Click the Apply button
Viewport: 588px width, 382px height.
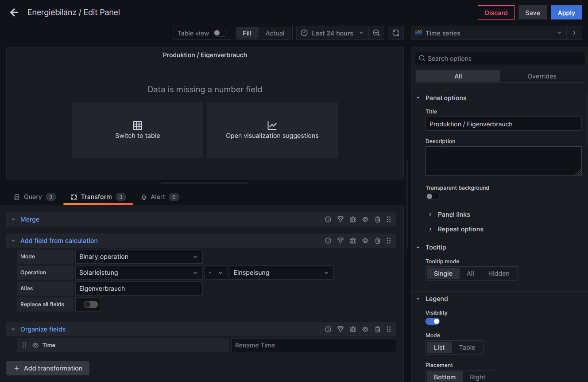(566, 12)
